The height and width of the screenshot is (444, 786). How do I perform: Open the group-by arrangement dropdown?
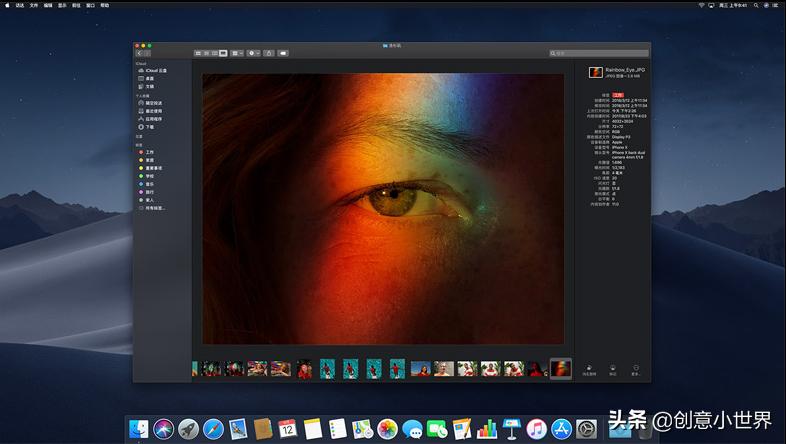coord(237,52)
